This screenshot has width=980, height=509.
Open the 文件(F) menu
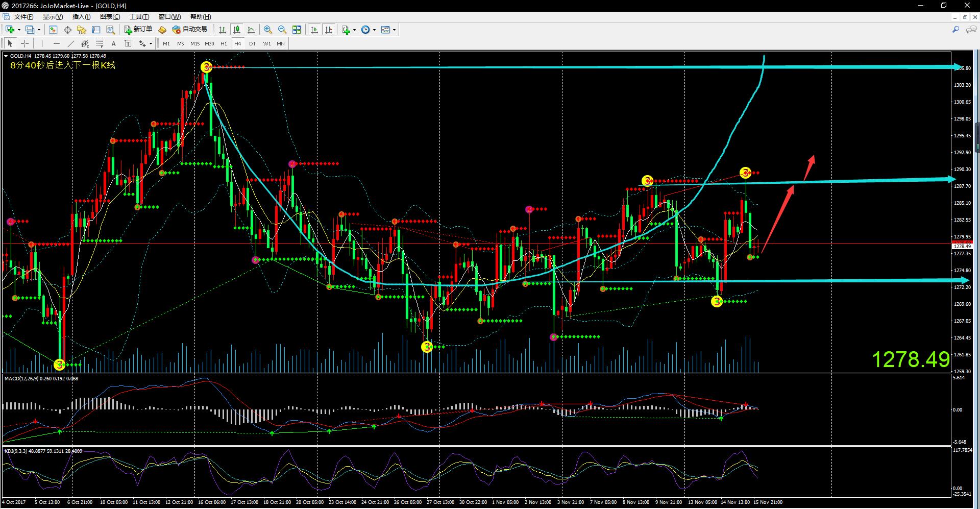coord(23,17)
